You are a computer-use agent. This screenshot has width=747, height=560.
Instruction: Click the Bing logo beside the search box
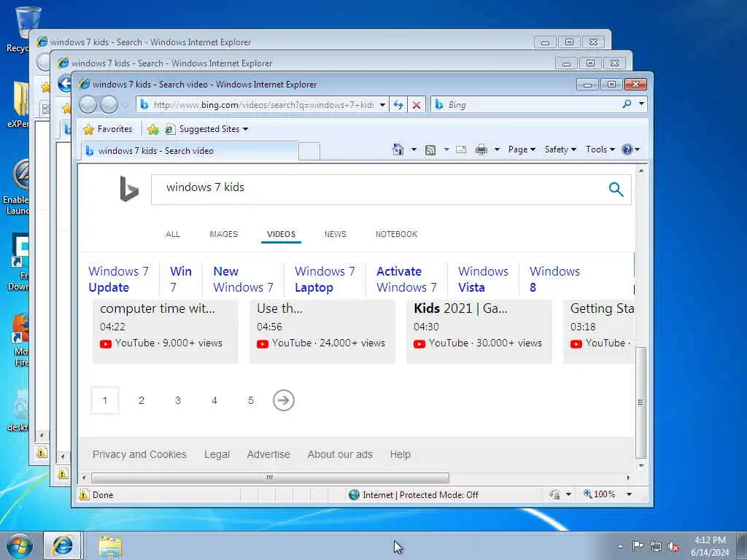coord(129,189)
